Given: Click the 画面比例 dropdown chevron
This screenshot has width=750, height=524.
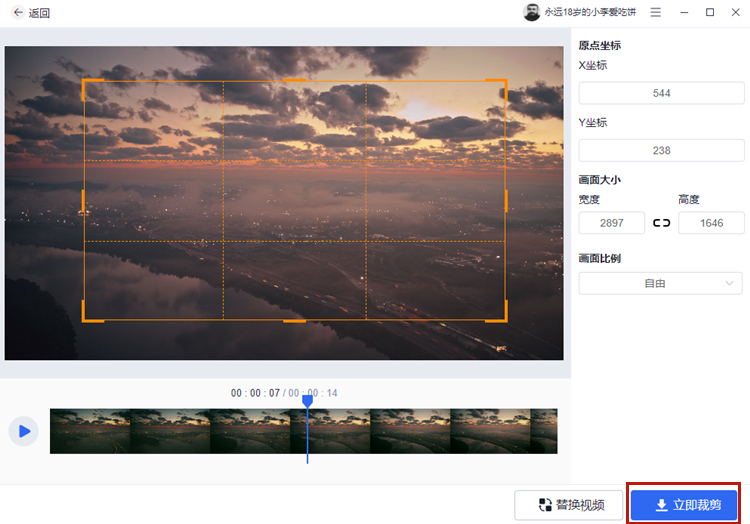Looking at the screenshot, I should coord(729,284).
